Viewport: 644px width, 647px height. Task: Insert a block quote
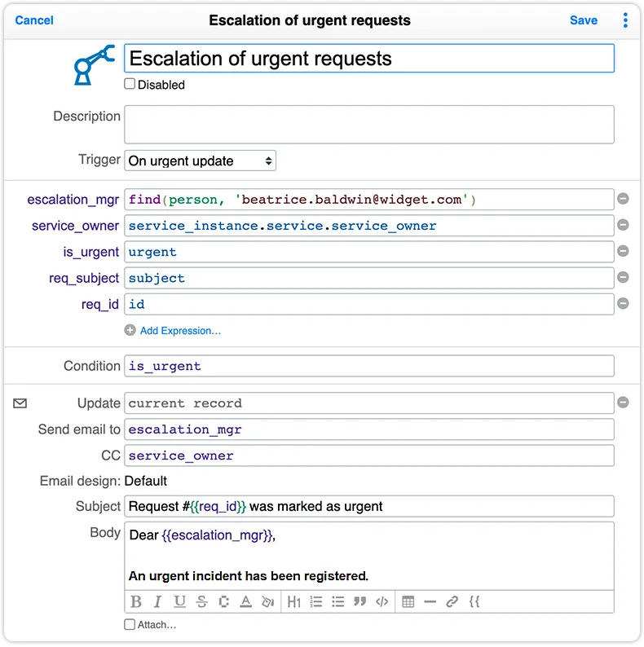pyautogui.click(x=360, y=602)
